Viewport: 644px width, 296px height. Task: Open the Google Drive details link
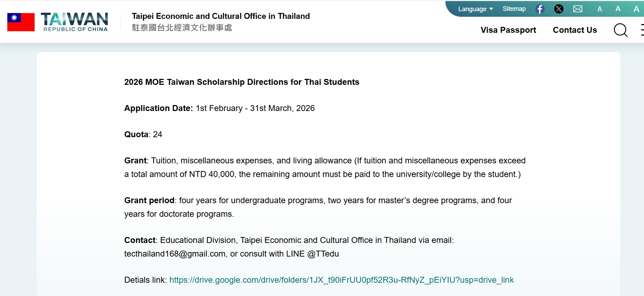[x=341, y=280]
